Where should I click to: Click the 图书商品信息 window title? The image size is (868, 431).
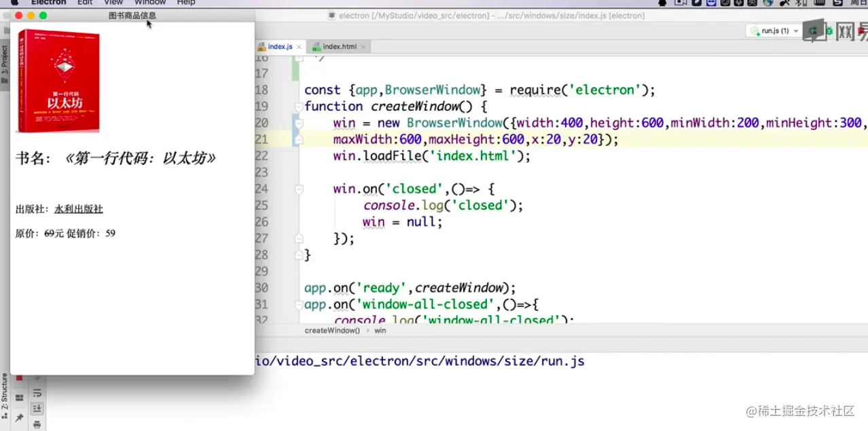coord(132,16)
